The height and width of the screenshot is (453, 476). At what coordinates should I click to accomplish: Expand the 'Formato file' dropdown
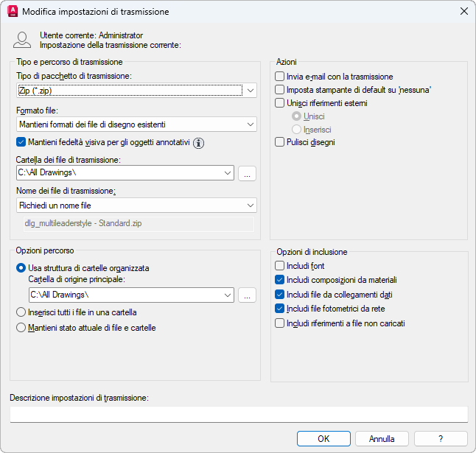tap(251, 124)
